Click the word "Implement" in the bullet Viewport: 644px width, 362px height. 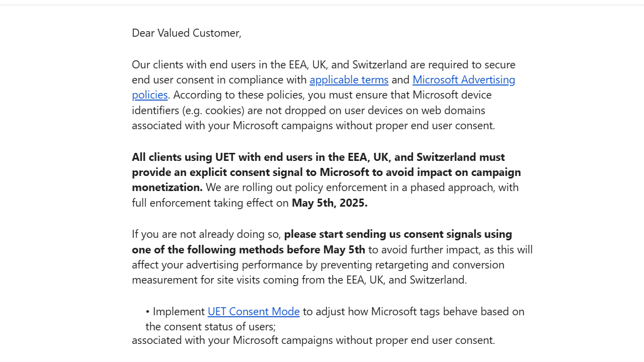[x=179, y=312]
